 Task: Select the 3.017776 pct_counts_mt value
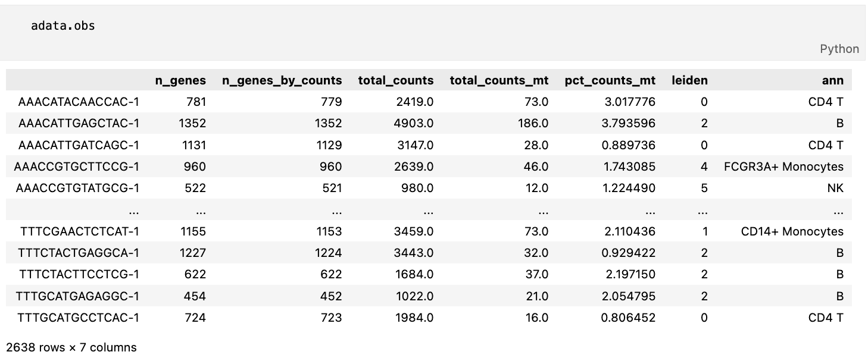pos(629,102)
